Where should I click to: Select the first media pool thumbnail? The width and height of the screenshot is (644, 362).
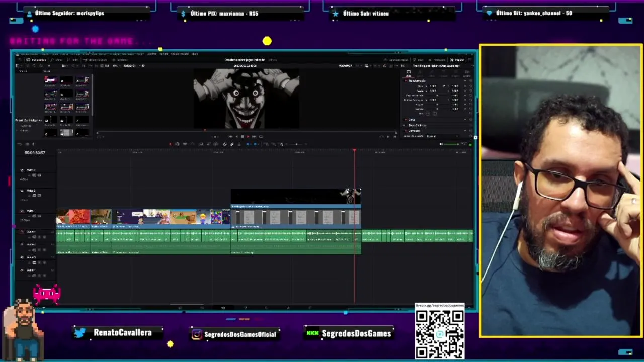[x=50, y=80]
